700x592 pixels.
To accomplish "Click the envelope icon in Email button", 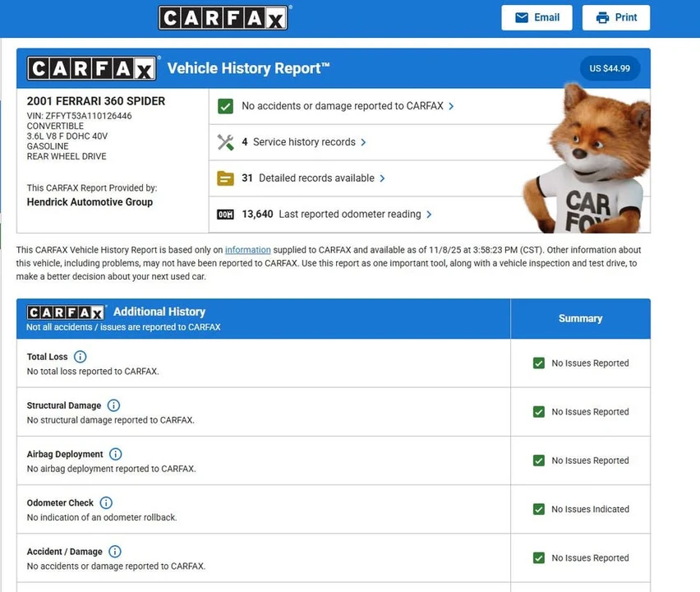I will (x=522, y=17).
